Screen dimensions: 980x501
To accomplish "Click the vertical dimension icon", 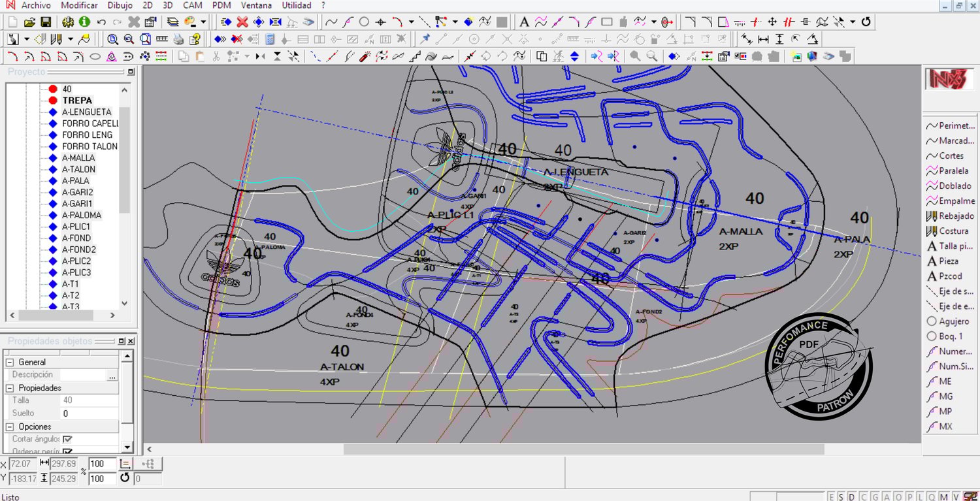I will [x=779, y=39].
